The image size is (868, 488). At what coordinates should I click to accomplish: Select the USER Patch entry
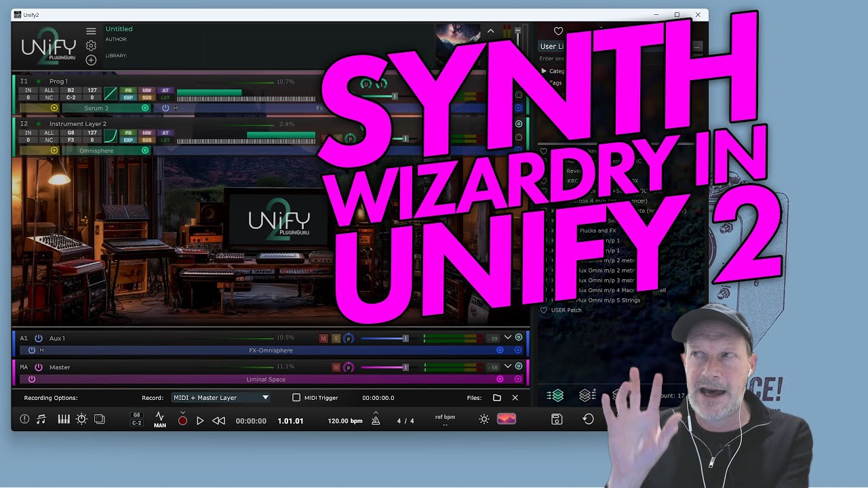566,310
